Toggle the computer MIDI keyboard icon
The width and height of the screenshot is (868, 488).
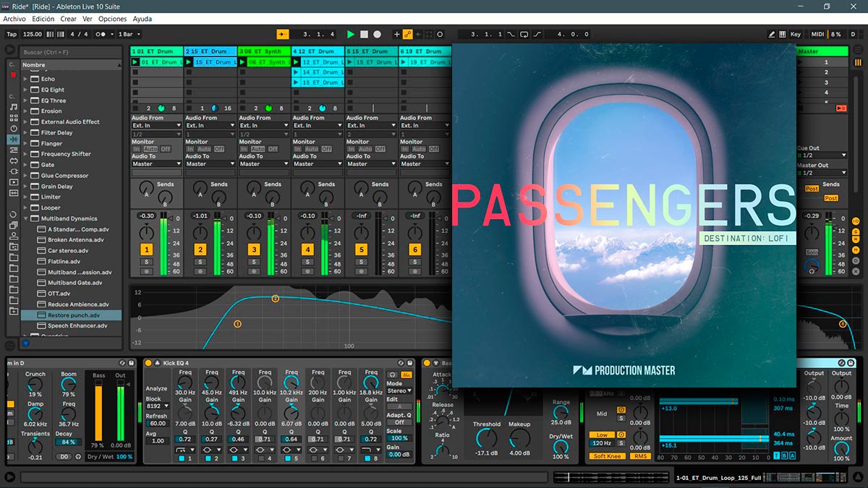tap(782, 34)
